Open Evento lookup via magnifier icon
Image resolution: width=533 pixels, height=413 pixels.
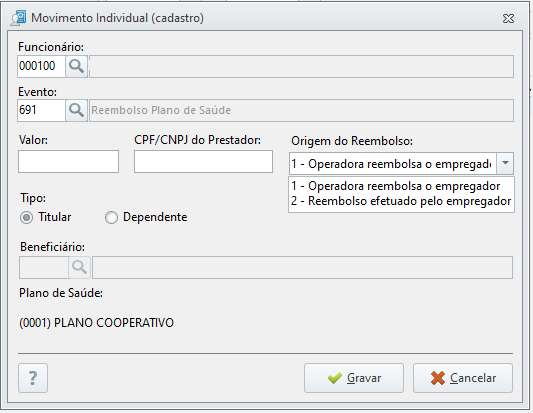(76, 110)
